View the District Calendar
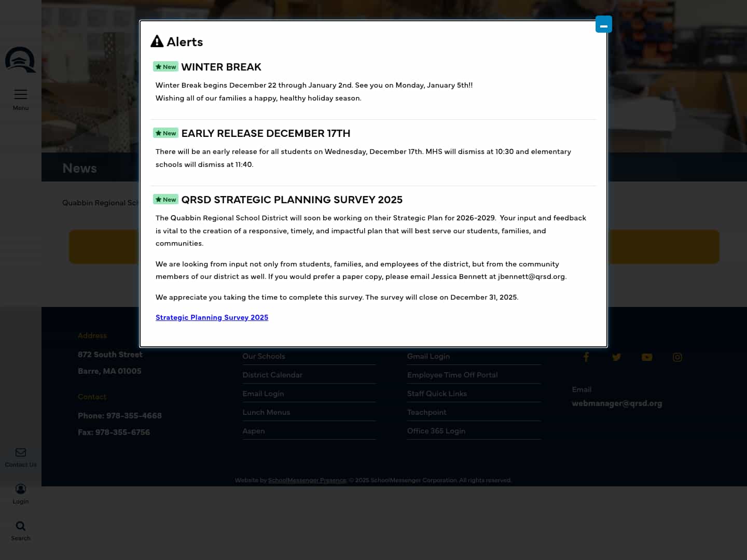 coord(272,374)
